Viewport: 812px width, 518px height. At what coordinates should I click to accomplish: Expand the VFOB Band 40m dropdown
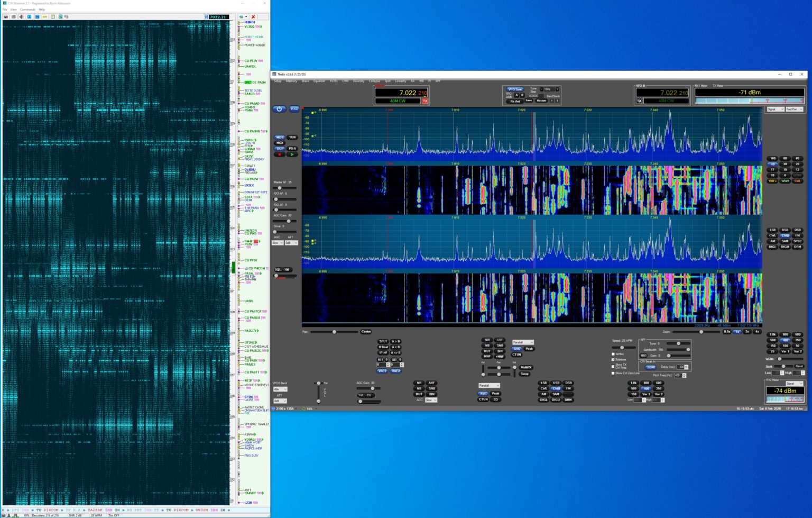(280, 389)
